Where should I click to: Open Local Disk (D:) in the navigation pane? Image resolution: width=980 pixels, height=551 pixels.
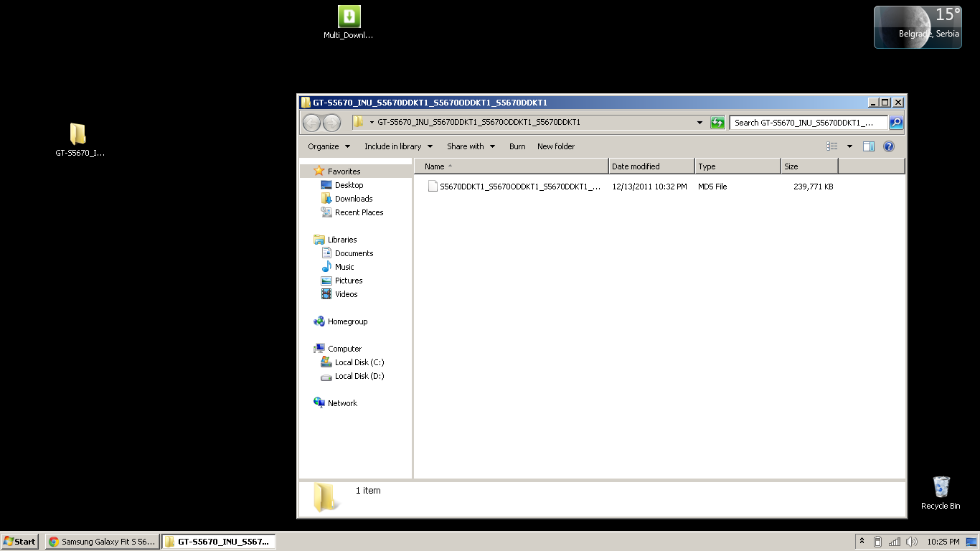pos(359,376)
